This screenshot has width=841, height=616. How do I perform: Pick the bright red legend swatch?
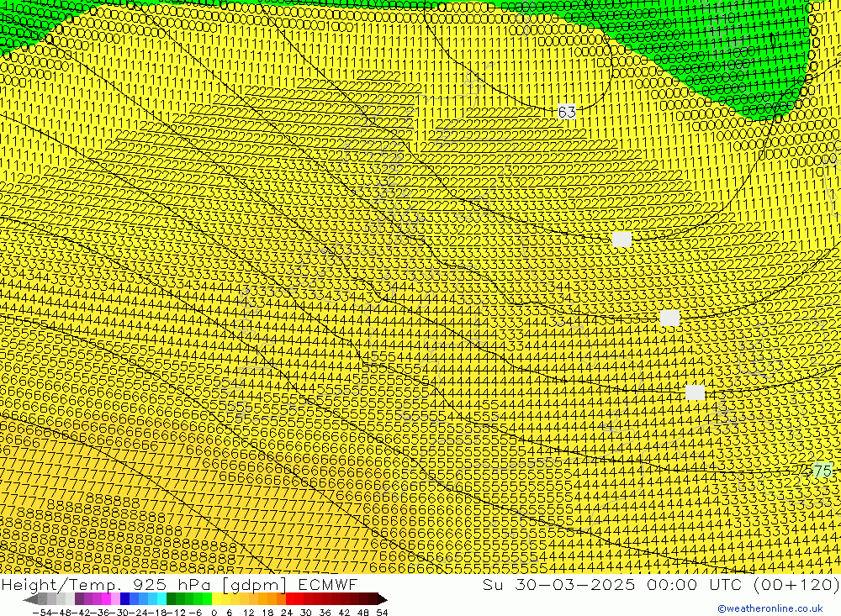(290, 599)
